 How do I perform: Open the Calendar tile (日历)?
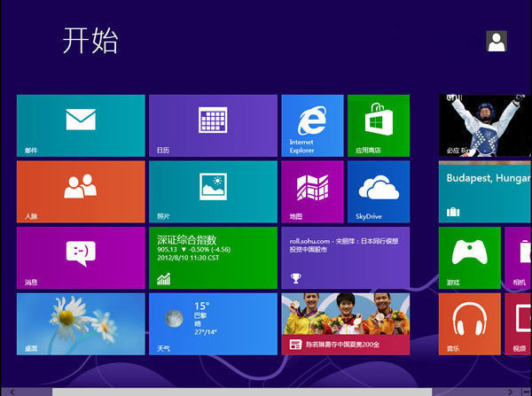(213, 126)
